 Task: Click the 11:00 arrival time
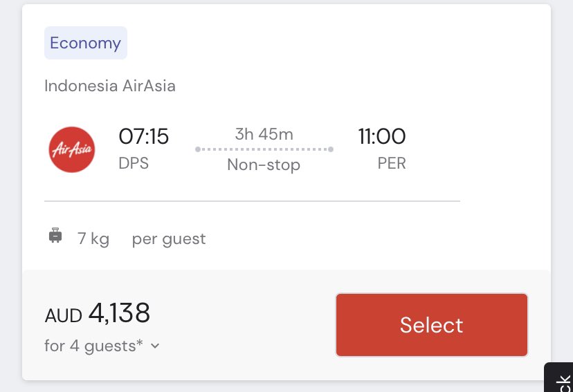381,137
